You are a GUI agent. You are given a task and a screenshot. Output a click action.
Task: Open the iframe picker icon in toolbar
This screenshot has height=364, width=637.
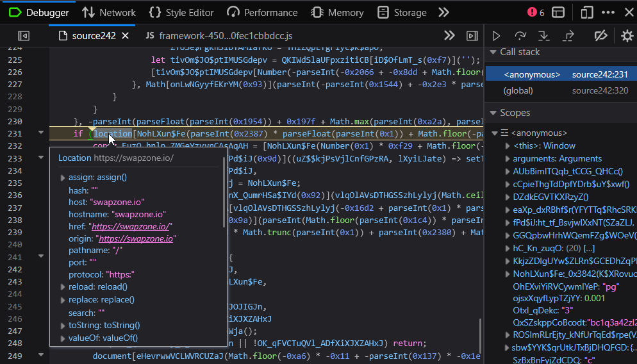pyautogui.click(x=558, y=12)
